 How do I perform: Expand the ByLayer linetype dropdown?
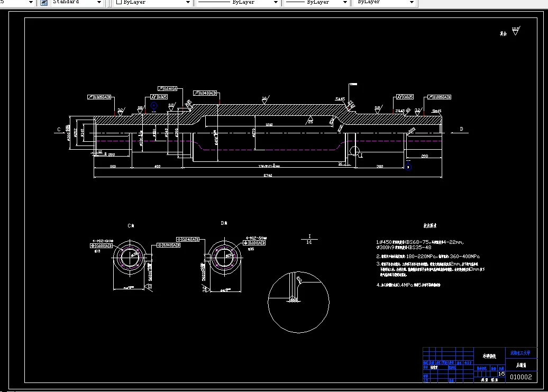(x=276, y=3)
